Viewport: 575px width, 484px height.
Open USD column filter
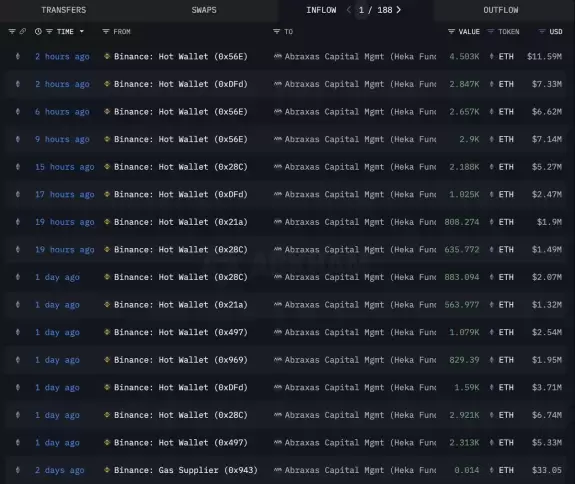pyautogui.click(x=542, y=32)
